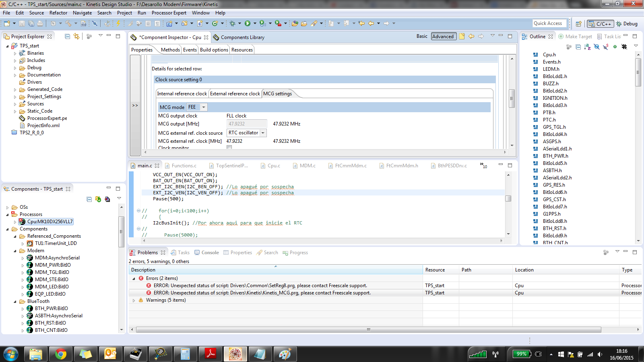Click the New file toolbar icon
Image resolution: width=644 pixels, height=362 pixels.
[x=7, y=24]
